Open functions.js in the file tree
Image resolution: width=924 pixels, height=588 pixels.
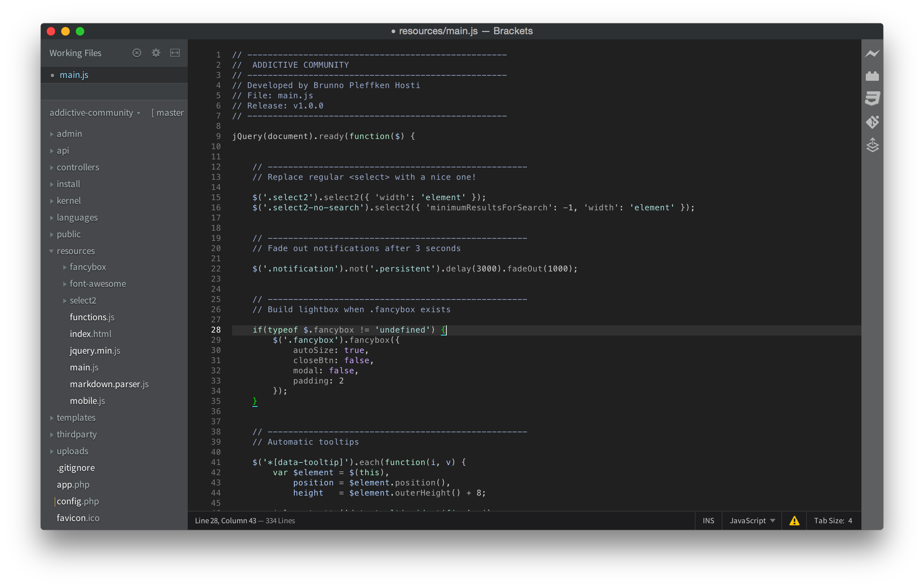click(x=92, y=317)
